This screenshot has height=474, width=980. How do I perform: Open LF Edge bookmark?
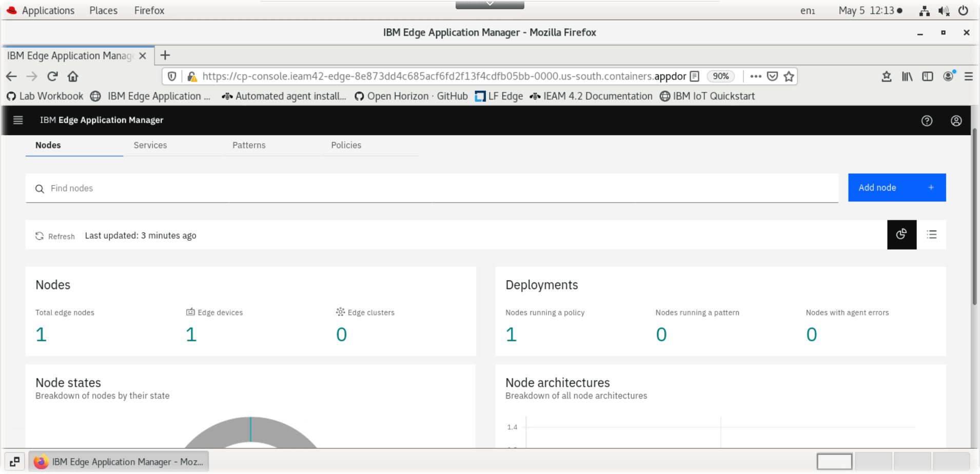pos(499,96)
